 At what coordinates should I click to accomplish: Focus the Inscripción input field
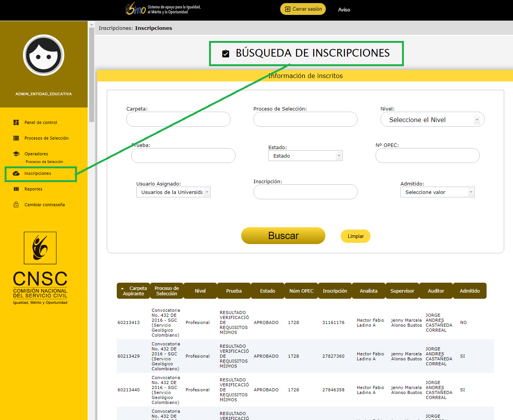pyautogui.click(x=306, y=192)
